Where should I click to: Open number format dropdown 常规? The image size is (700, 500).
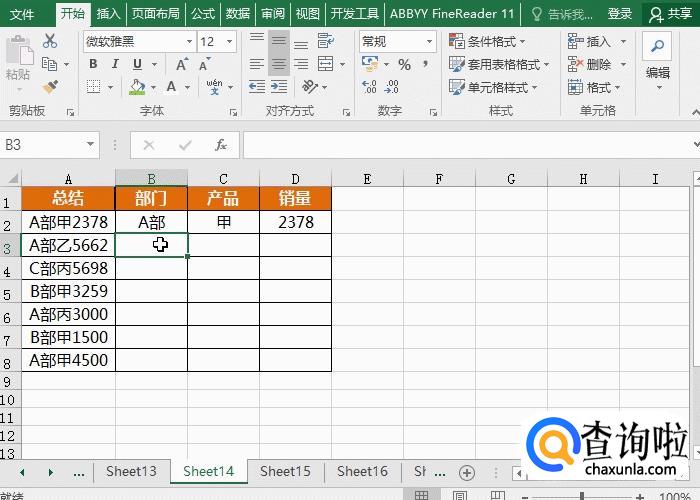coord(429,42)
